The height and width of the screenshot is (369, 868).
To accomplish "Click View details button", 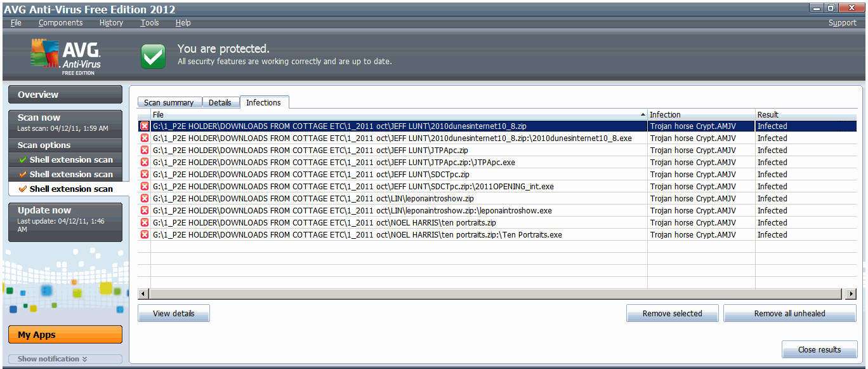I will point(174,314).
